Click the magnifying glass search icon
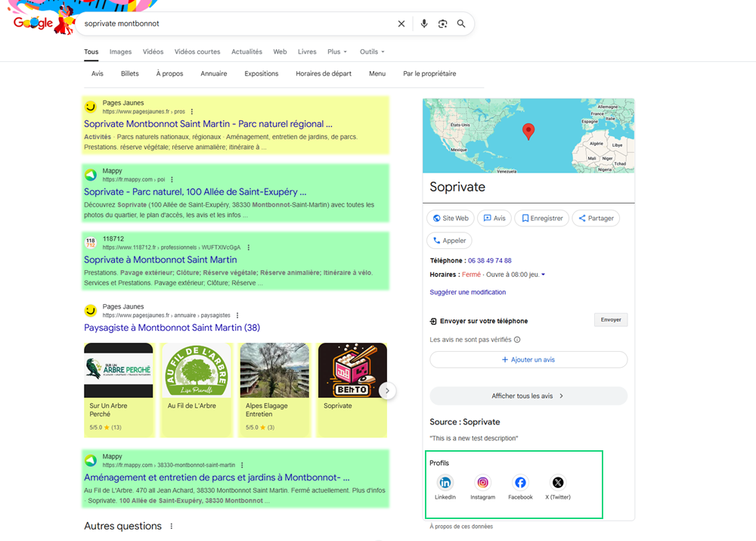 click(461, 23)
